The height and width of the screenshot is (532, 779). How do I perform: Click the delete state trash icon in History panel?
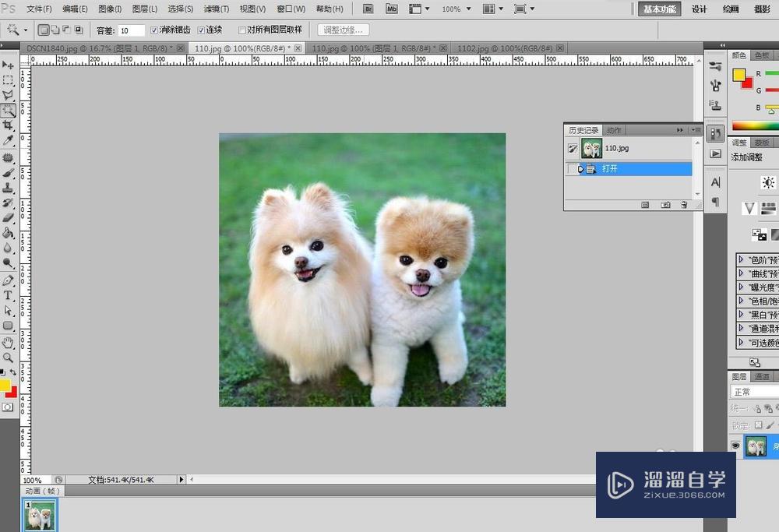point(684,205)
